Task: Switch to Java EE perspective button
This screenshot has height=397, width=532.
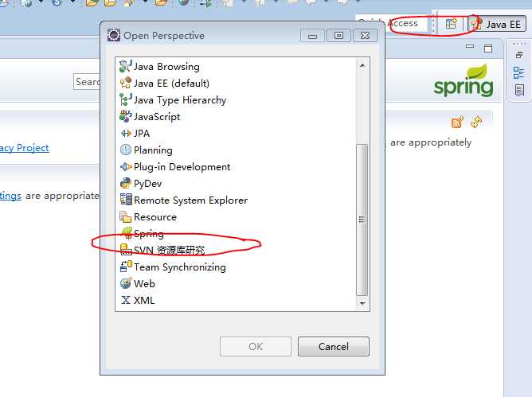Action: pyautogui.click(x=498, y=25)
